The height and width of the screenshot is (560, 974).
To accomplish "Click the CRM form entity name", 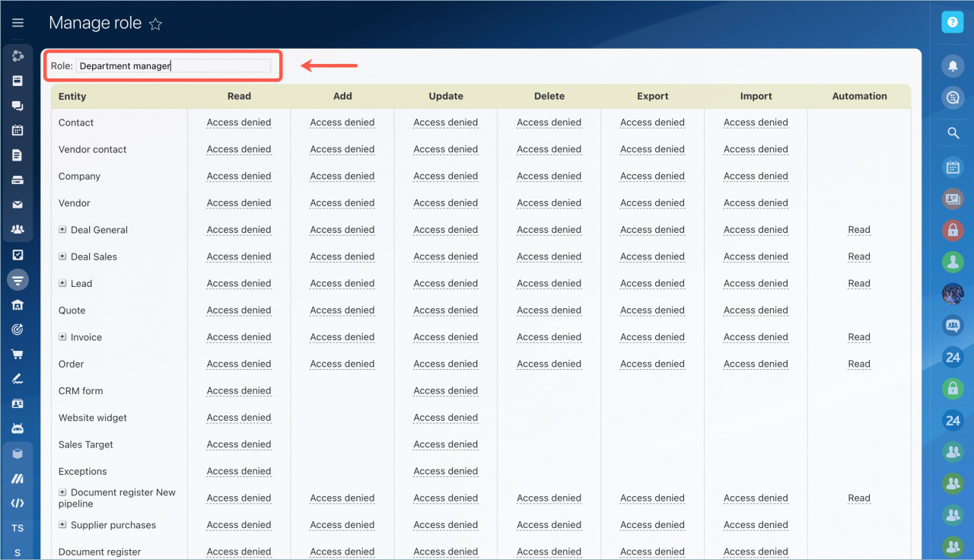I will click(x=81, y=391).
